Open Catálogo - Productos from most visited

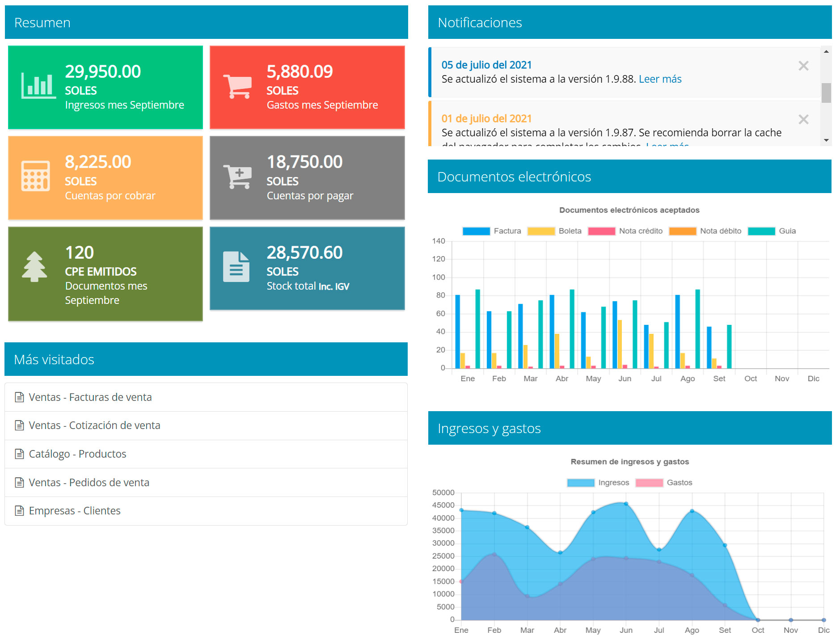click(77, 454)
